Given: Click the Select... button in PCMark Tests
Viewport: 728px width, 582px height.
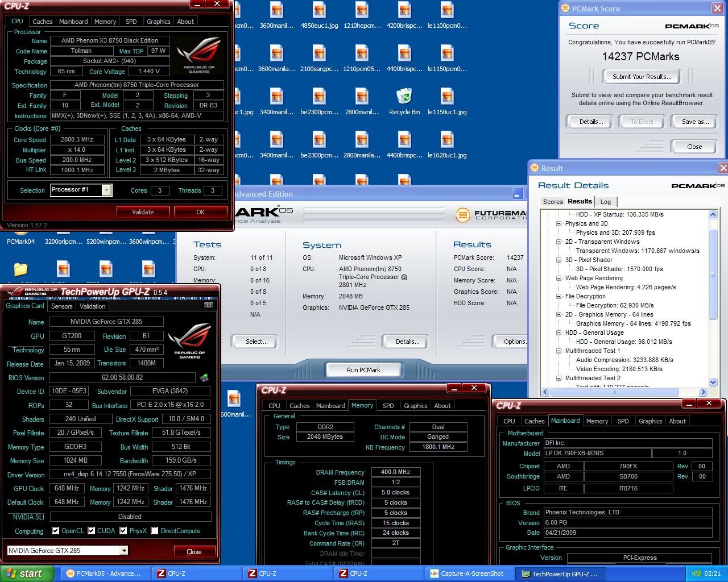Looking at the screenshot, I should tap(257, 342).
